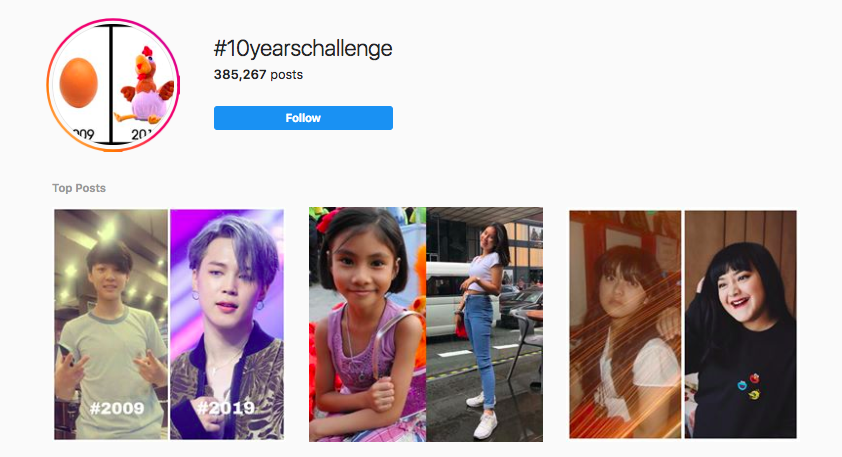Click the plush chicken toy in profile image
Viewport: 842px width, 457px height.
click(x=146, y=86)
